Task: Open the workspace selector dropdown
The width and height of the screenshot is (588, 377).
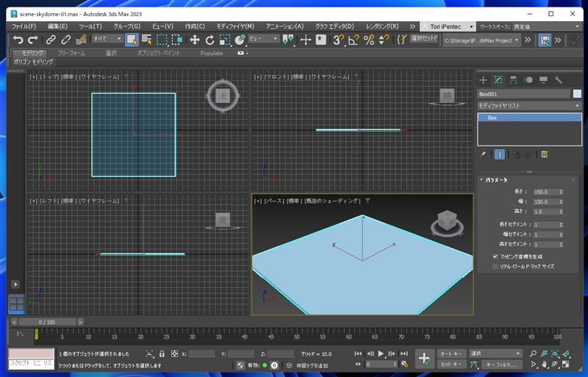Action: coord(546,26)
